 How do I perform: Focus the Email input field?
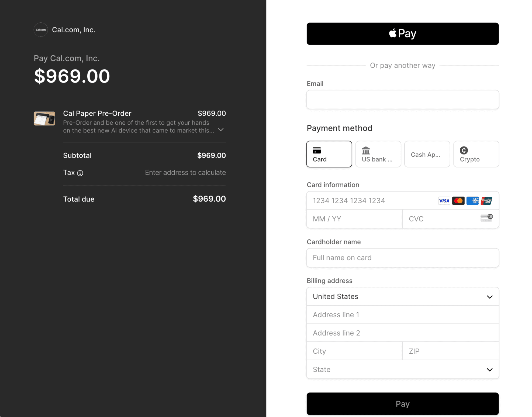coord(403,100)
